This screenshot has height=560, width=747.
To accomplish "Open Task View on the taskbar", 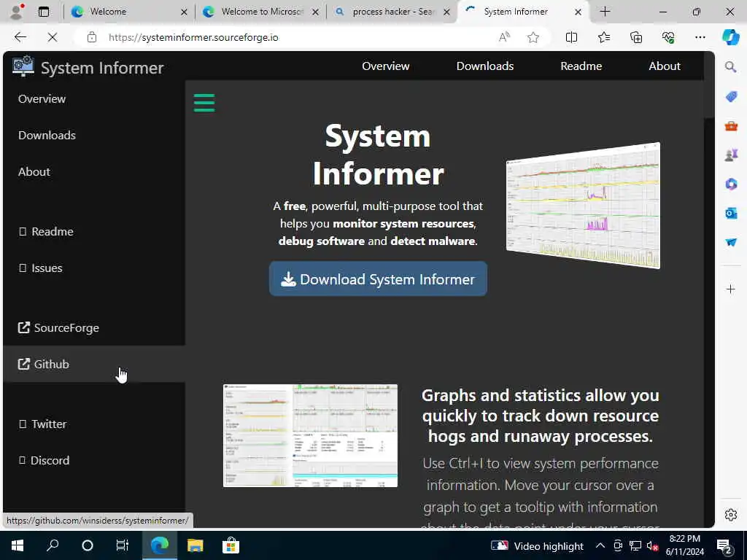I will coord(123,545).
